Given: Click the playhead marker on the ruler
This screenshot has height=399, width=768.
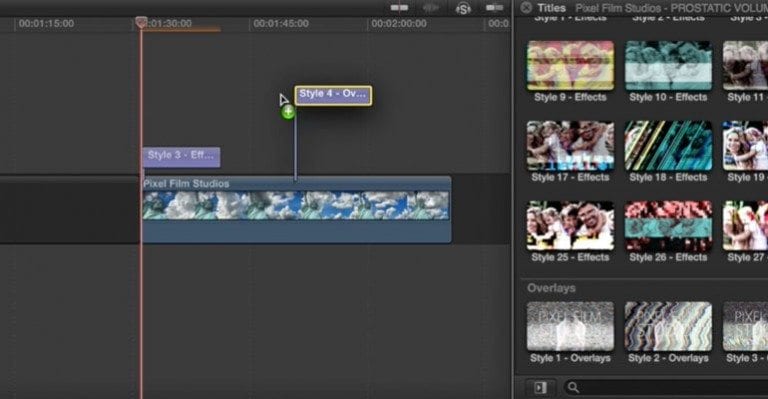Looking at the screenshot, I should 141,22.
